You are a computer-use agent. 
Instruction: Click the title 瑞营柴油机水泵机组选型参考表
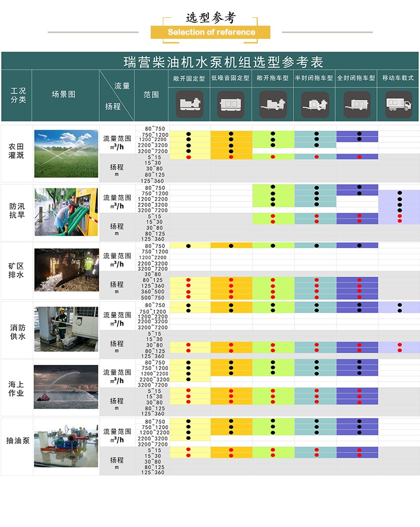click(x=223, y=62)
